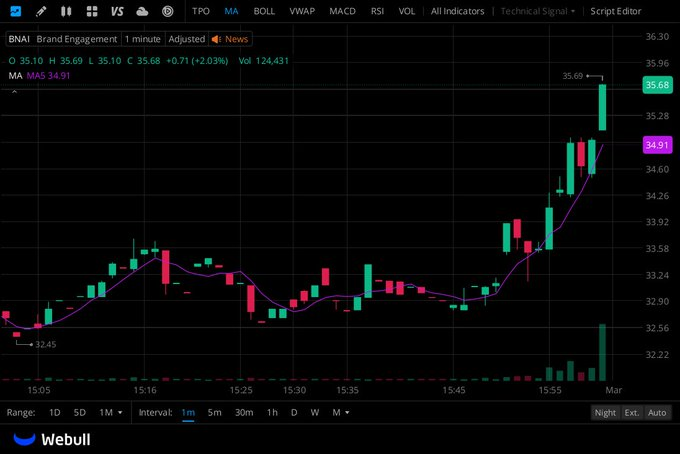Viewport: 680px width, 454px height.
Task: Open the Script Editor
Action: [615, 11]
